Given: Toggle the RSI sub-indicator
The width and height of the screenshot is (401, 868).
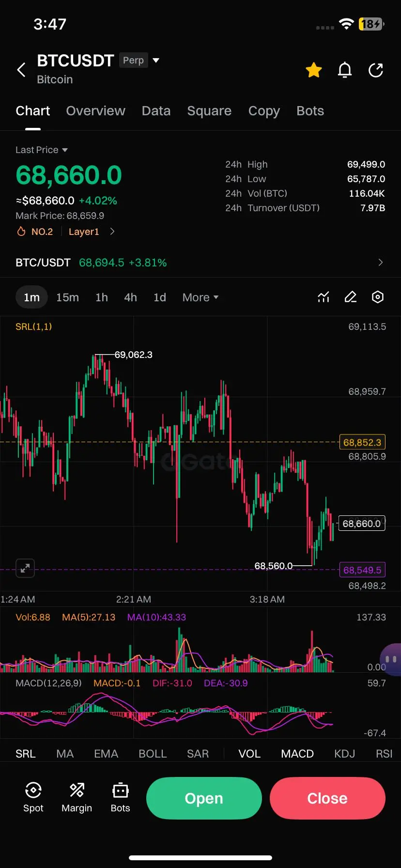Looking at the screenshot, I should pyautogui.click(x=384, y=754).
